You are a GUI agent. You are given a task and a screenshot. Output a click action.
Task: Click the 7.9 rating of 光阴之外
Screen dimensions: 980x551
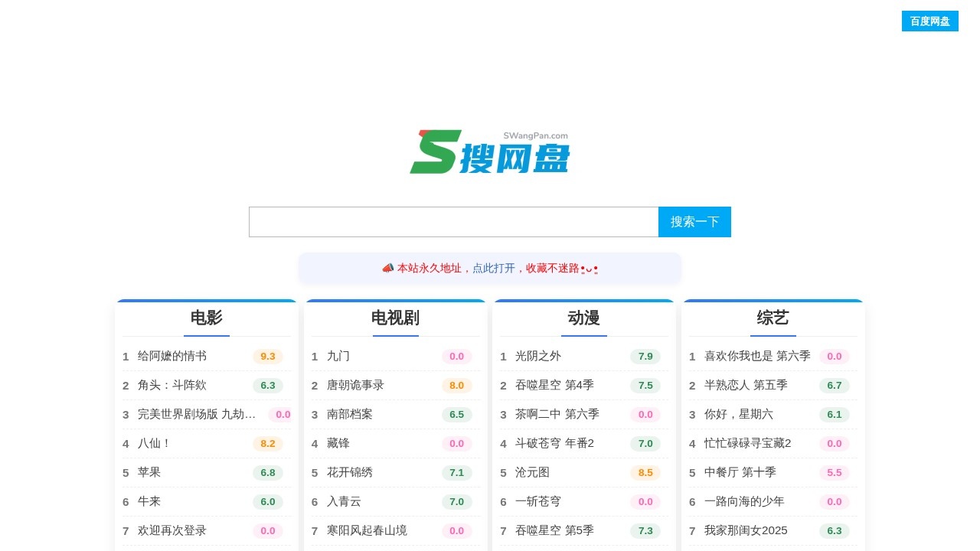pyautogui.click(x=645, y=356)
